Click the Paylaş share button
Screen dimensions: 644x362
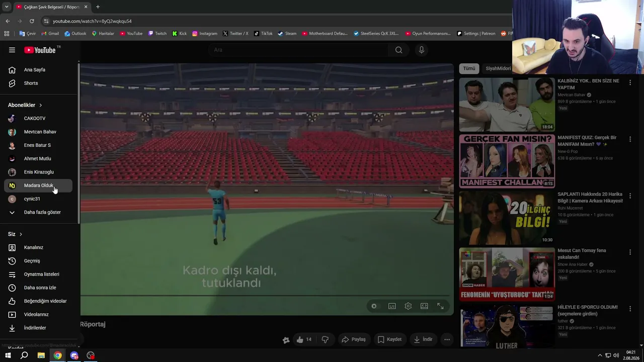click(354, 339)
